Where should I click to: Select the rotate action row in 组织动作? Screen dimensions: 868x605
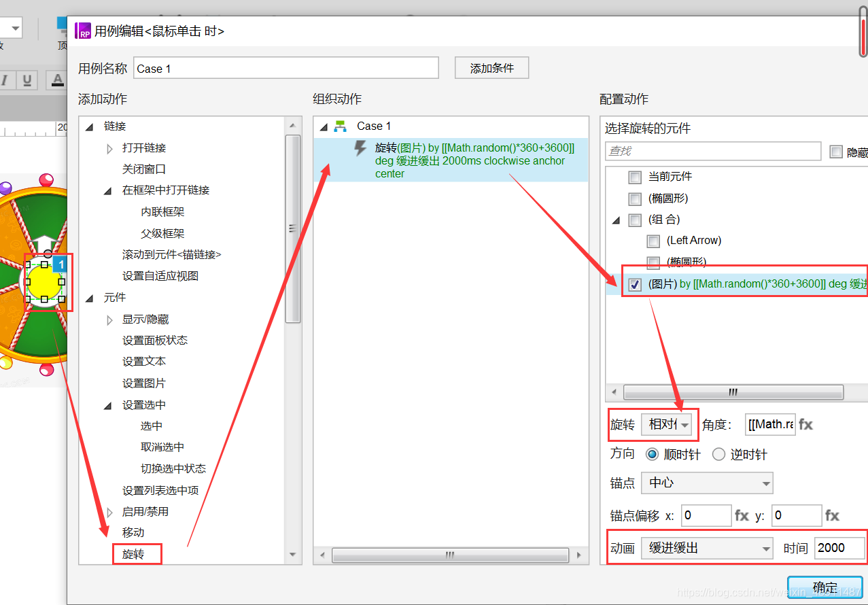tap(451, 160)
